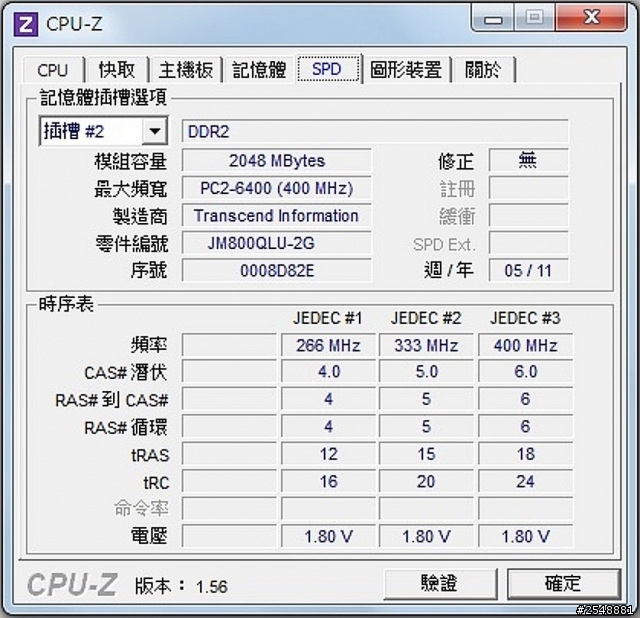The height and width of the screenshot is (618, 640).
Task: Click the JEDEC #3 frequency 400 MHz
Action: [x=526, y=345]
